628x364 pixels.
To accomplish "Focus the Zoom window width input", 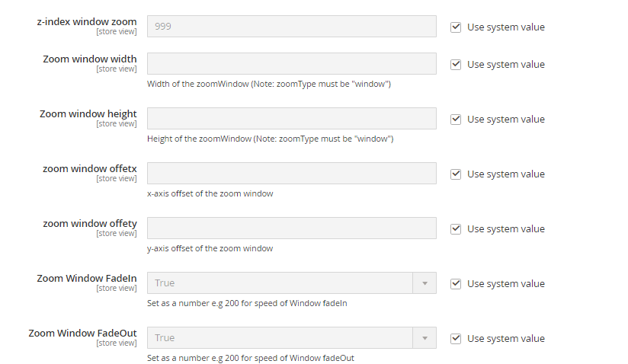I will 291,64.
